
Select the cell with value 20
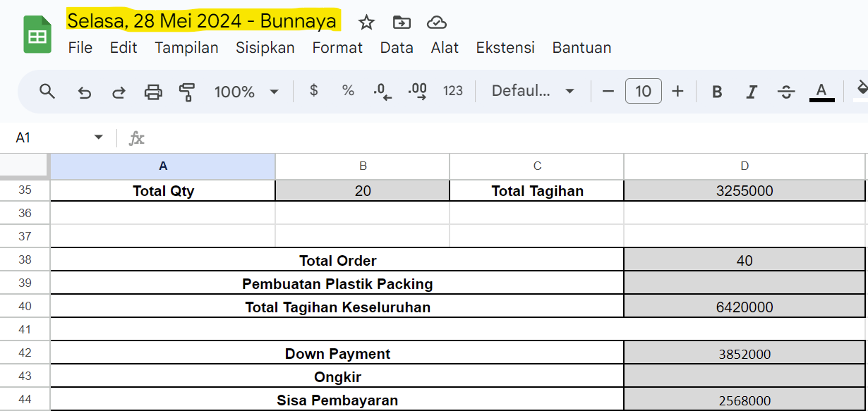tap(363, 190)
